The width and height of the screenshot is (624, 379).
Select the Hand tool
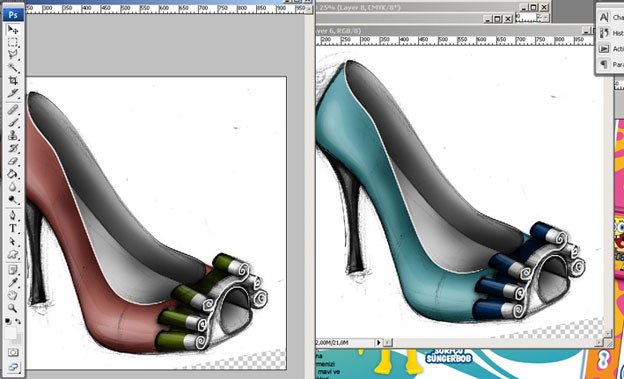(13, 295)
